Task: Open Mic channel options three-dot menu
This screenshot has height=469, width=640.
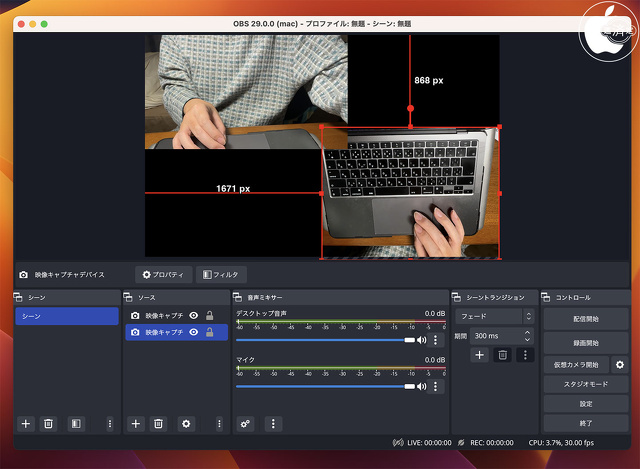Action: click(x=436, y=386)
